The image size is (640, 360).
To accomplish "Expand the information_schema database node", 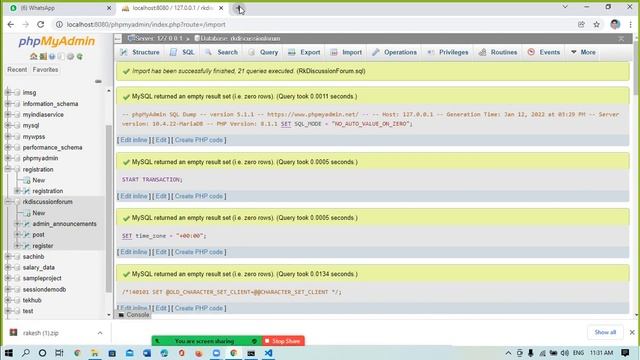I will 8,104.
